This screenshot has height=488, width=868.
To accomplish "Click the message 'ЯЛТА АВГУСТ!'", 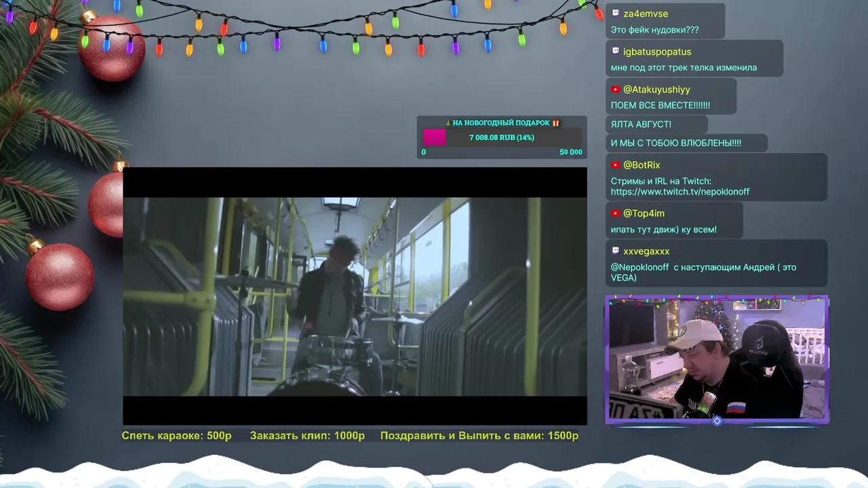I will [x=641, y=124].
